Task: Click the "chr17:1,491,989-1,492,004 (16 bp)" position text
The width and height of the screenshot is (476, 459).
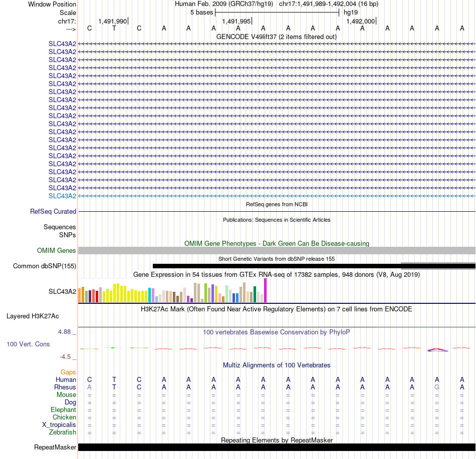Action: coord(329,4)
